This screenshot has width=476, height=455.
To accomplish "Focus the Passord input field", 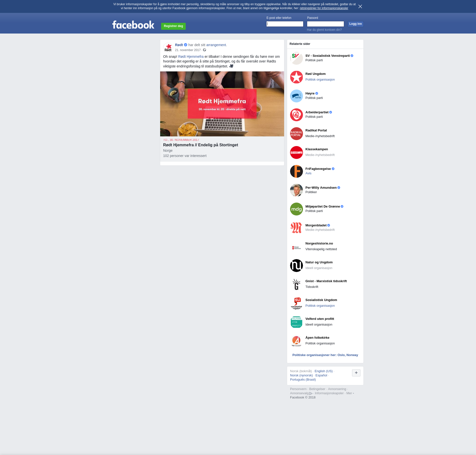I will point(325,24).
